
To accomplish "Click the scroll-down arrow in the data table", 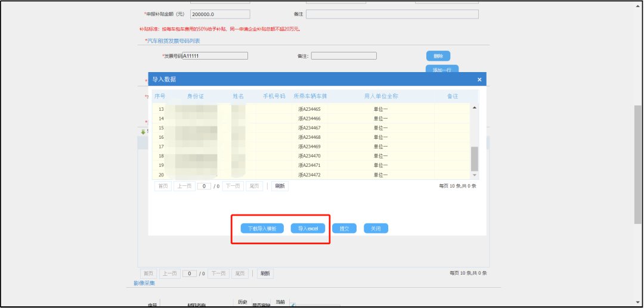I will click(475, 175).
